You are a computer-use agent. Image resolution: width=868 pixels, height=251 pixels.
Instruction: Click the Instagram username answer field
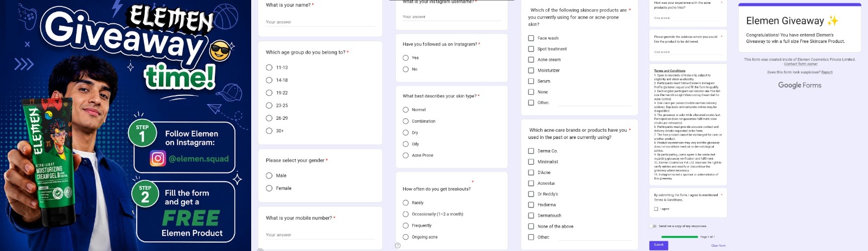(x=451, y=17)
